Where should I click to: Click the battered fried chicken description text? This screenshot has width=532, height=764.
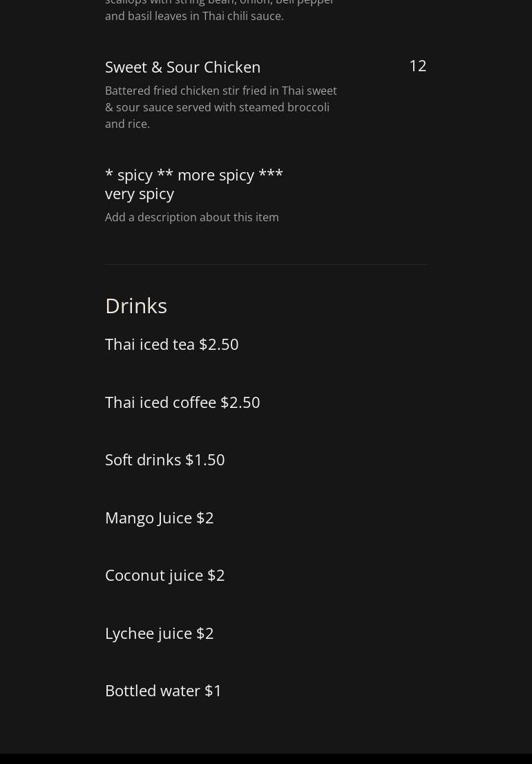click(x=221, y=107)
